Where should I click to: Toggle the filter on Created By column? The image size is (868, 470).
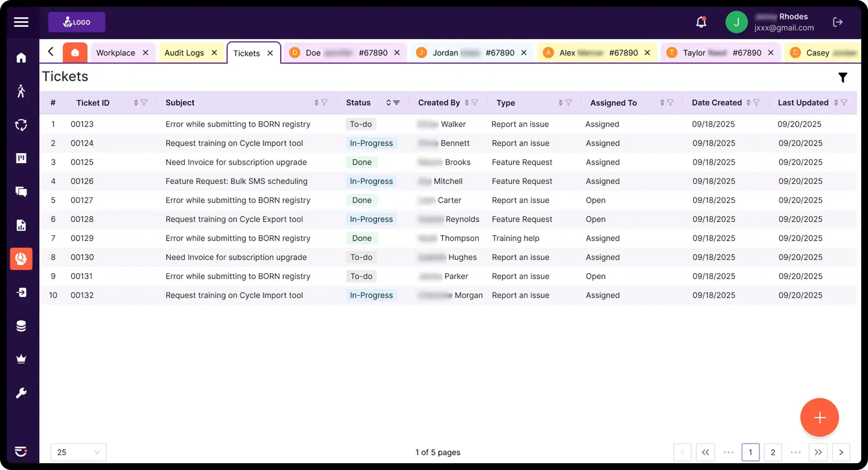pyautogui.click(x=475, y=103)
